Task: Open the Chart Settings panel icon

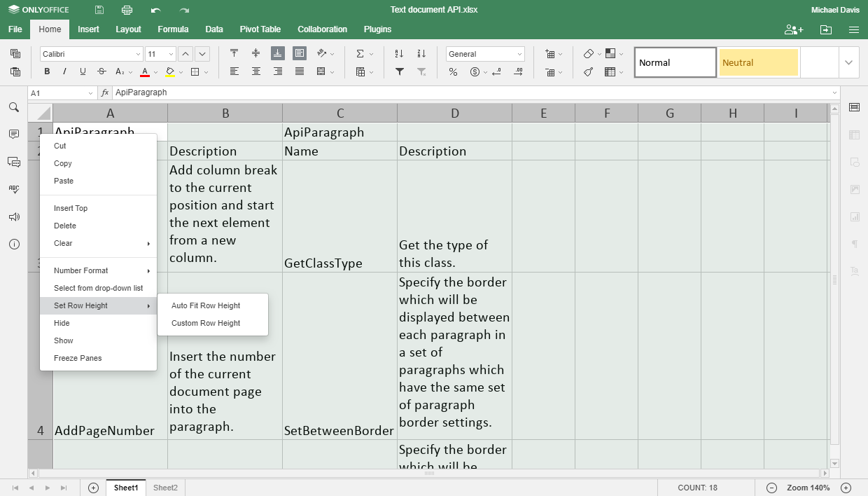Action: [854, 216]
